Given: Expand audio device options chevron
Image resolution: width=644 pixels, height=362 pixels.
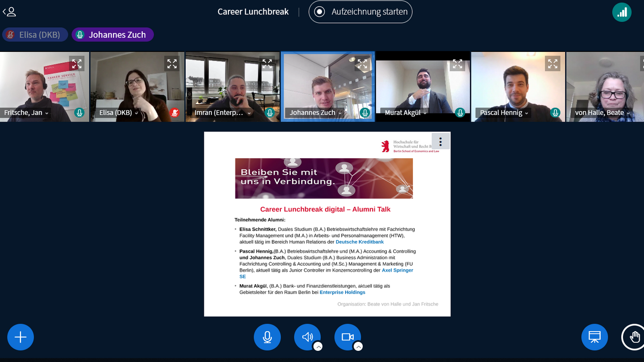Looking at the screenshot, I should [x=318, y=346].
